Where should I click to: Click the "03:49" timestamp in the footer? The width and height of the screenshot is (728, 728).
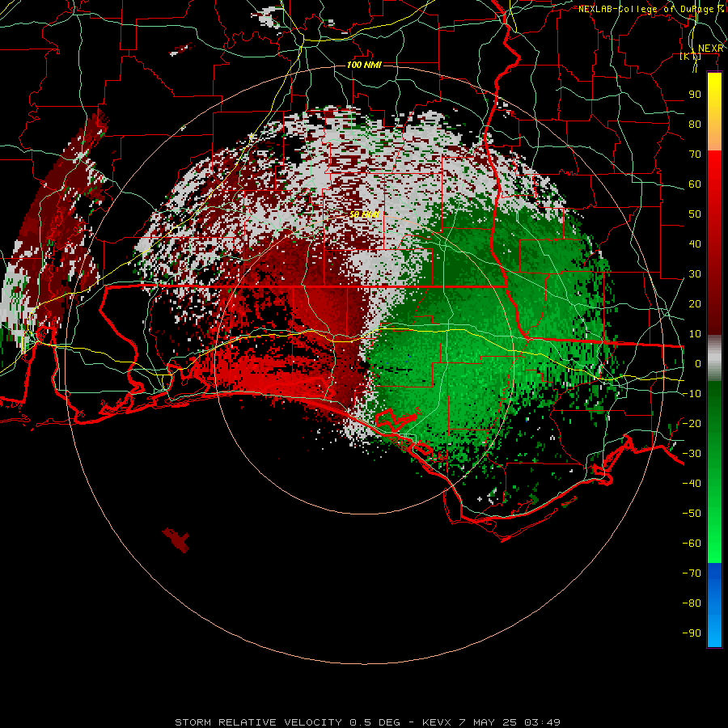coord(542,722)
